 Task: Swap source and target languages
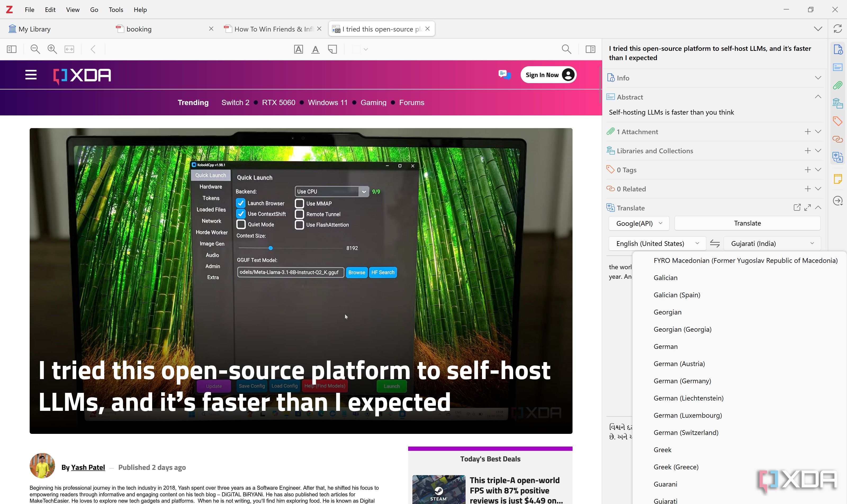coord(715,244)
